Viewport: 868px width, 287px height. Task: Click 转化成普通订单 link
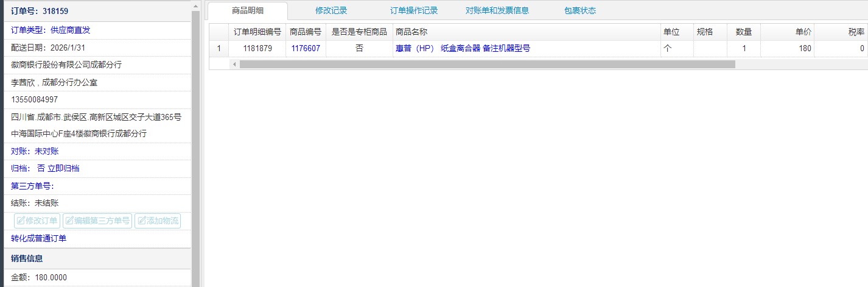click(x=39, y=238)
